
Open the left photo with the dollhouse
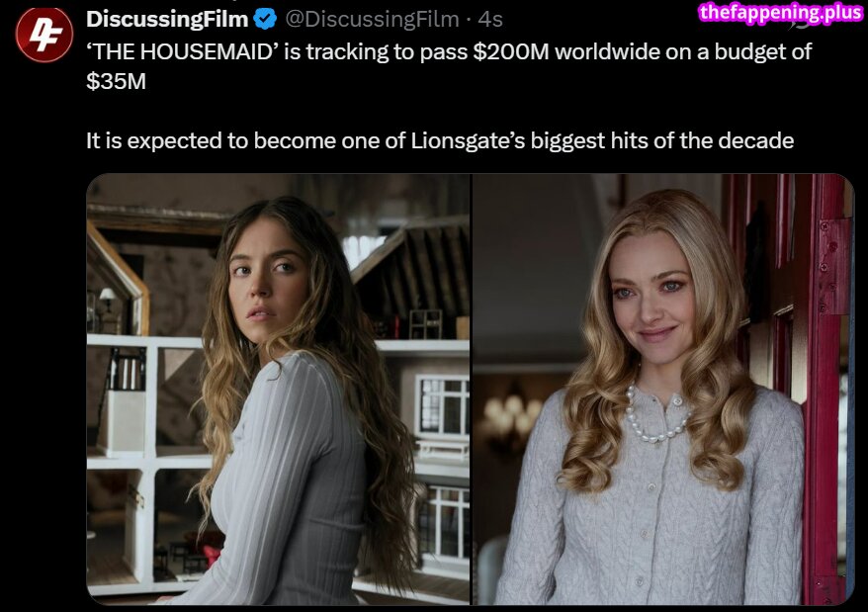tap(279, 390)
